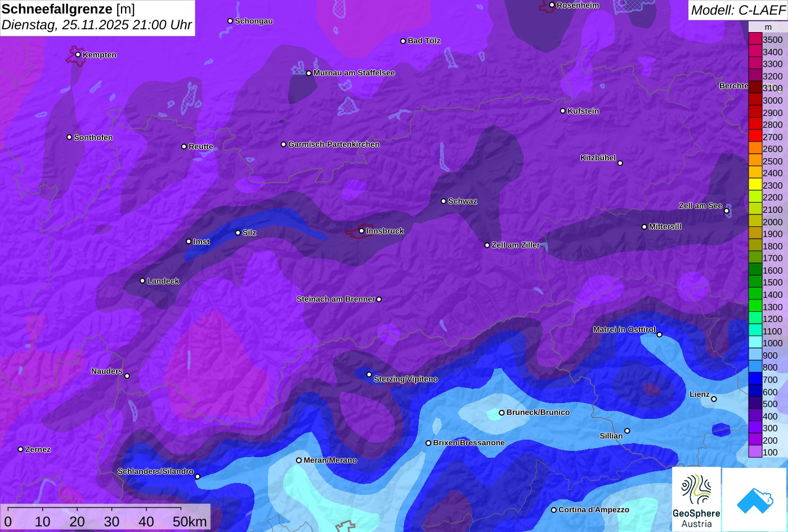Click the legend unit label m

[x=768, y=27]
